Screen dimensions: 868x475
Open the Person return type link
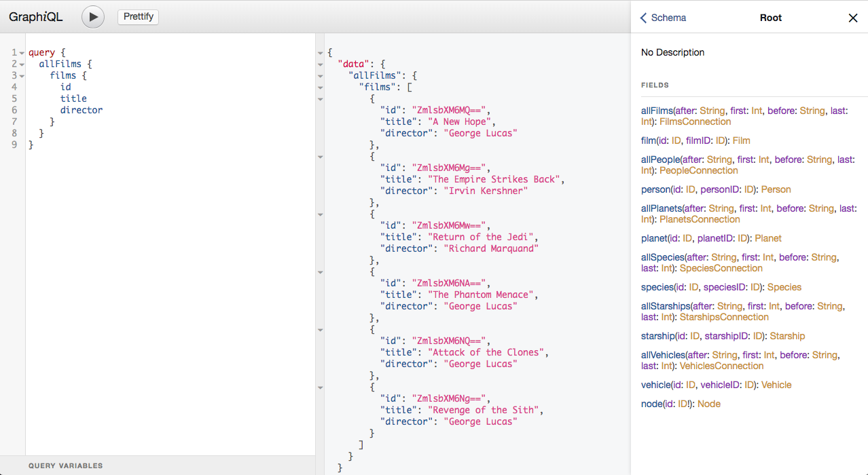pyautogui.click(x=776, y=189)
